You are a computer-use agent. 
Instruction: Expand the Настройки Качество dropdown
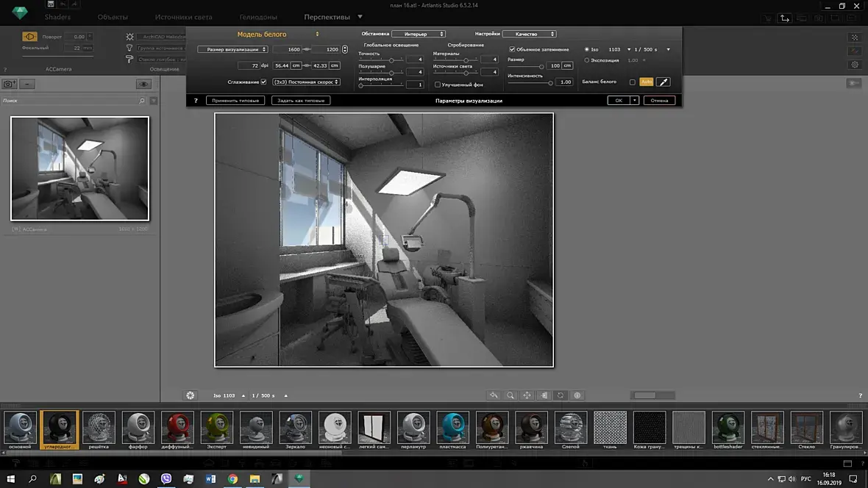pos(530,34)
